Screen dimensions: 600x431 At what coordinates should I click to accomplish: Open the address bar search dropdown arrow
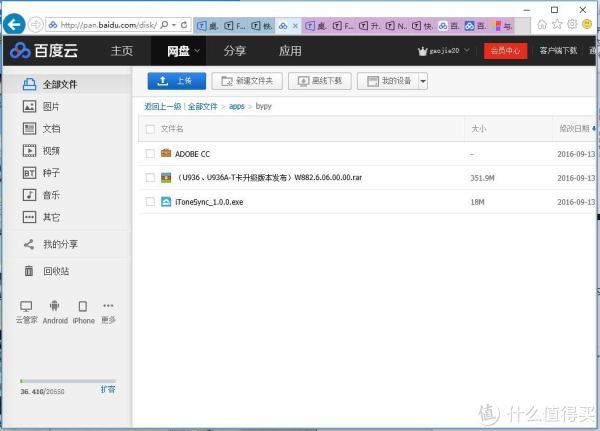(x=174, y=25)
